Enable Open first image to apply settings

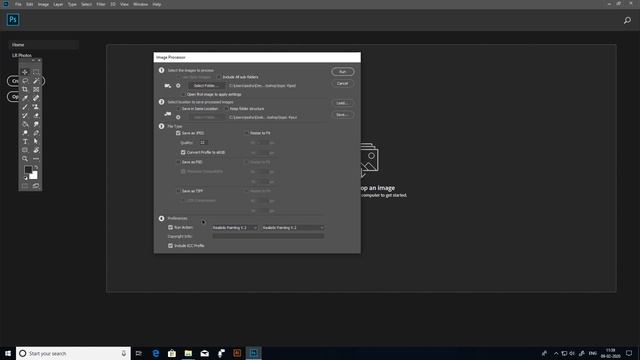click(x=183, y=94)
